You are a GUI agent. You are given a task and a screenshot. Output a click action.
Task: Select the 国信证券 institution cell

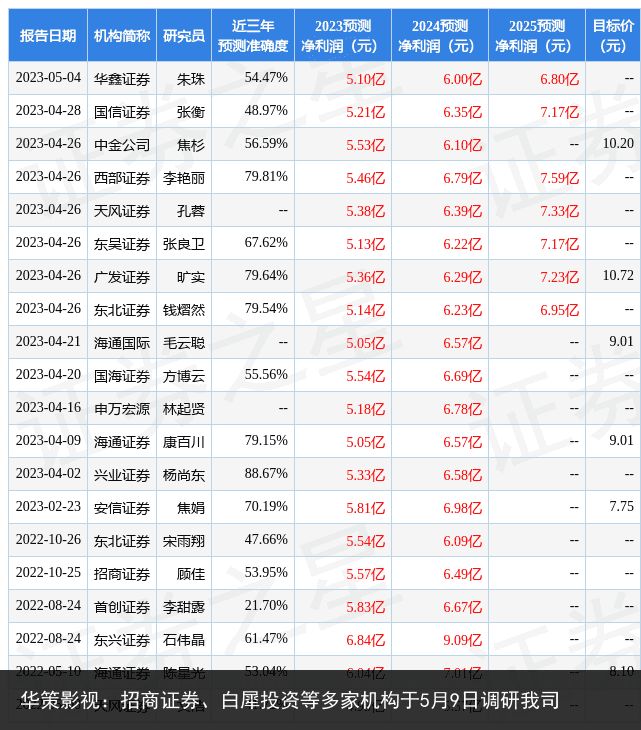(122, 112)
